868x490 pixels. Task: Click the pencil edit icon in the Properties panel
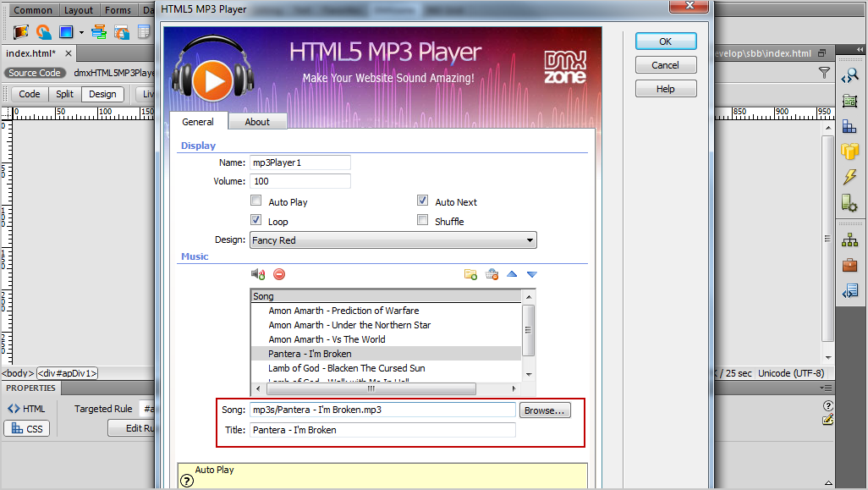828,420
